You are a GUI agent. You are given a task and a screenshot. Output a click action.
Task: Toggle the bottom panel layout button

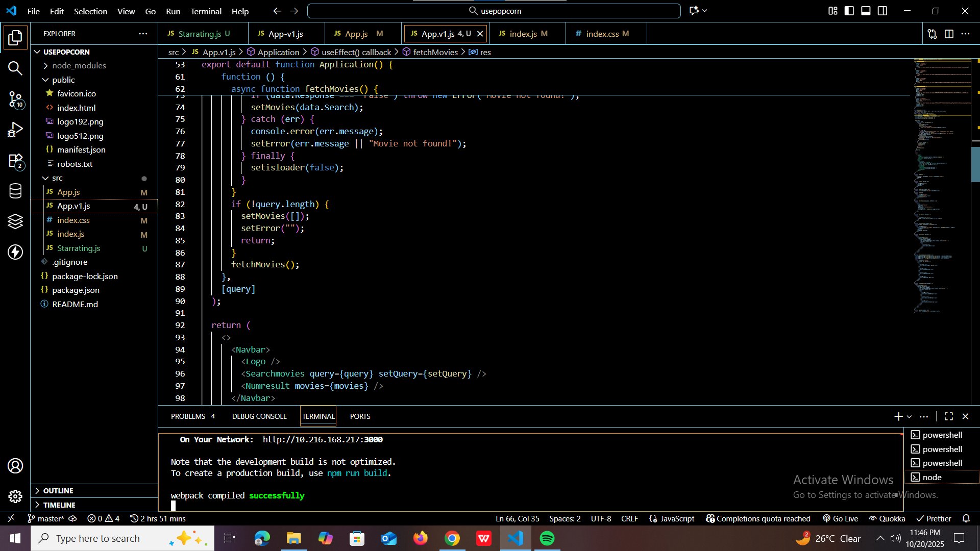[866, 11]
